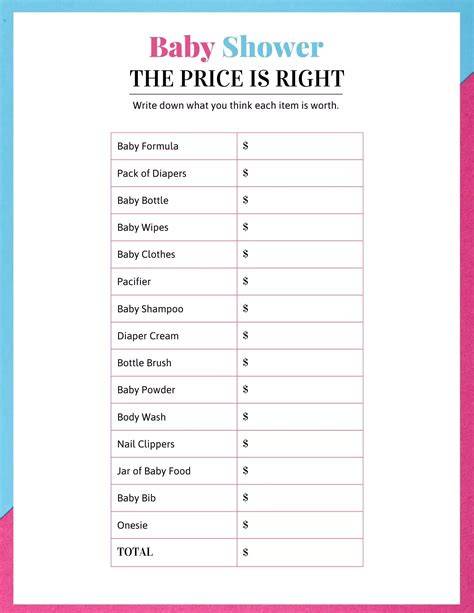Click the TOTAL price field
The height and width of the screenshot is (613, 474).
pyautogui.click(x=300, y=552)
